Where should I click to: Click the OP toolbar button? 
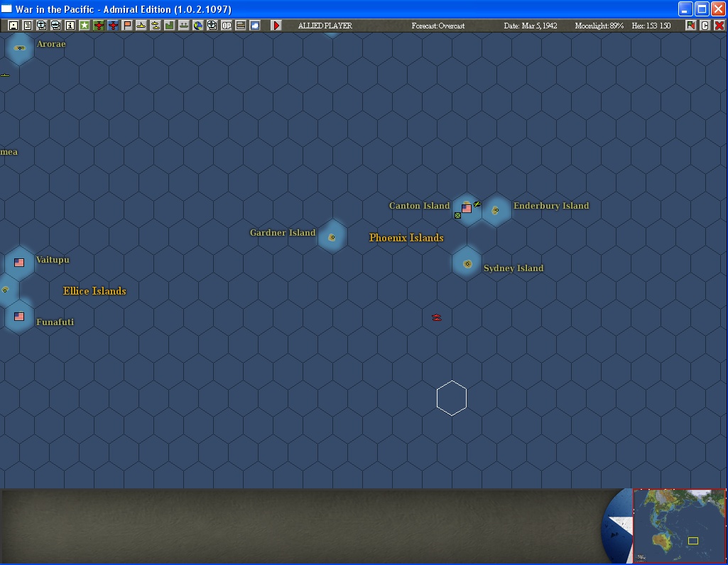pos(227,26)
